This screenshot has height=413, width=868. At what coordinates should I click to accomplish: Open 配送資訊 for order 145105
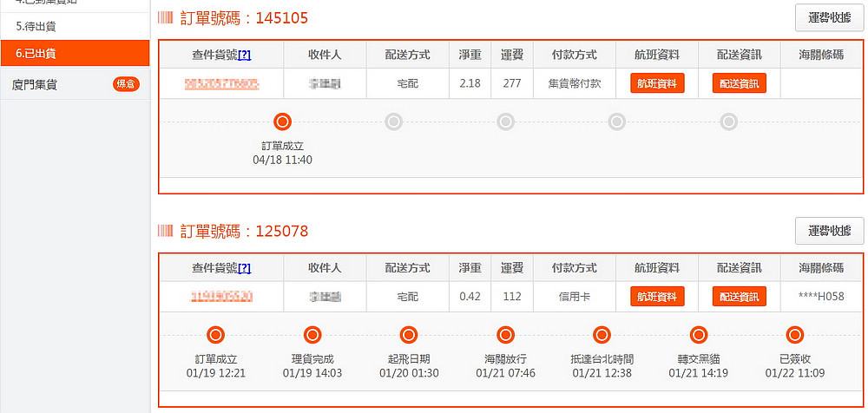[x=739, y=83]
